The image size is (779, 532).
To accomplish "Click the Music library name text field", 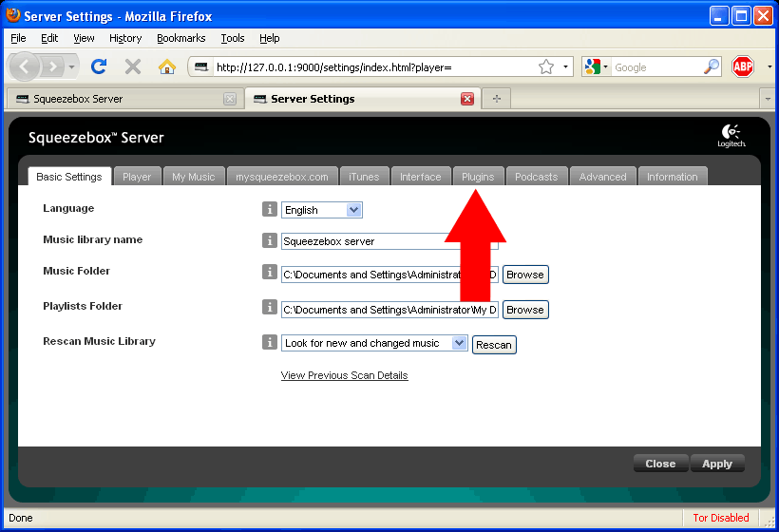I will tap(389, 241).
